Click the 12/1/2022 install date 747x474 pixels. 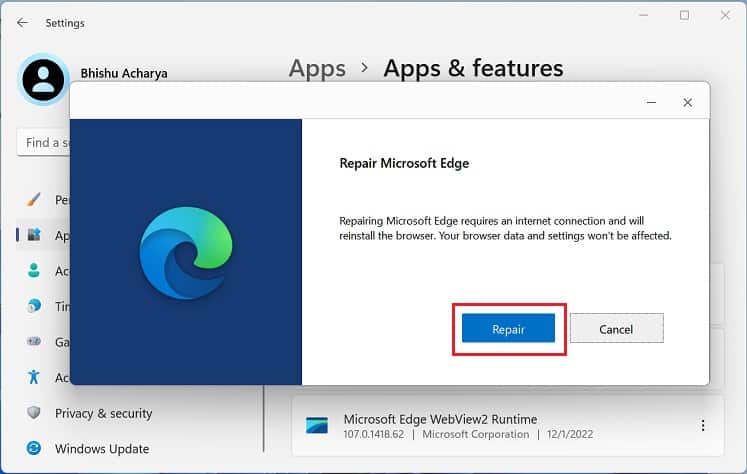[570, 434]
